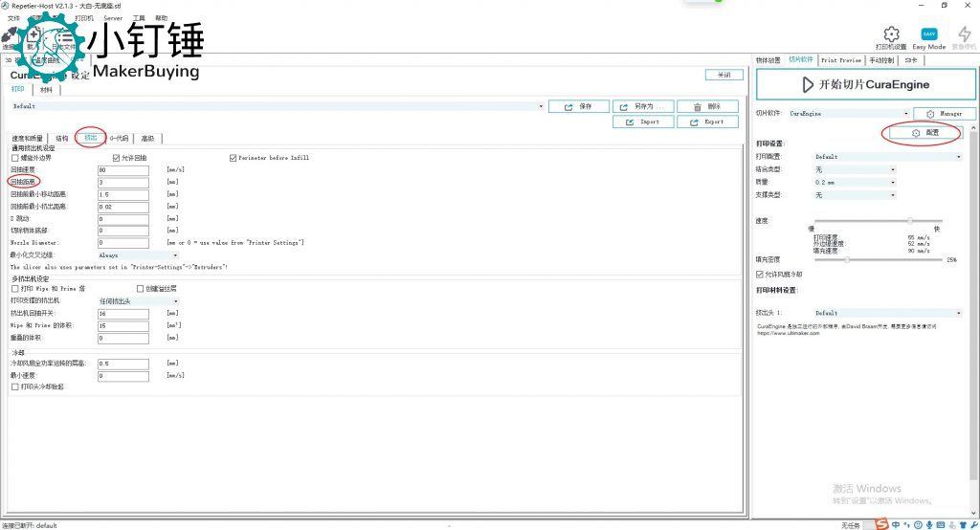
Task: Toggle 允许风扇冷却 checkbox in slicer panel
Action: point(759,275)
